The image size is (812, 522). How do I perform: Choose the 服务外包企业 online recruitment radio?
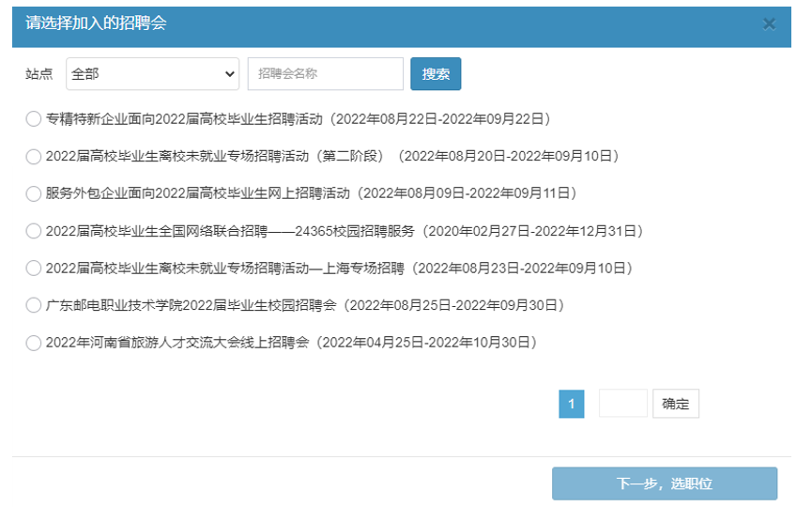click(x=34, y=193)
